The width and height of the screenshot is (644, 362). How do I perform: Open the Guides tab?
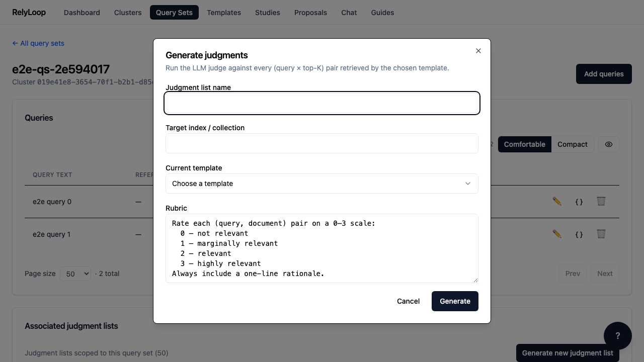coord(382,13)
